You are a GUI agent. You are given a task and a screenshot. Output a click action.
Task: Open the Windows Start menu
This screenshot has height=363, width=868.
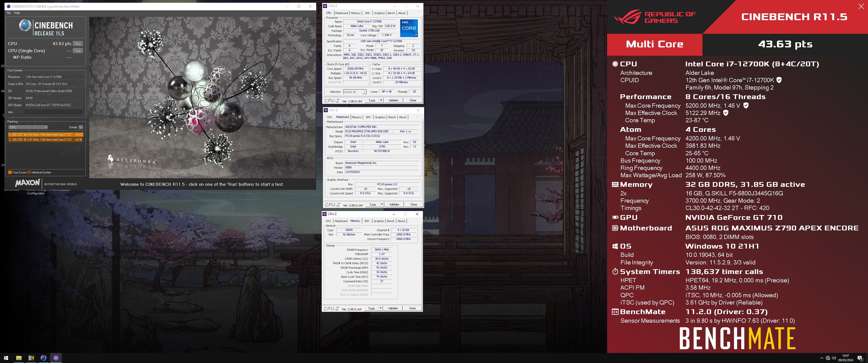(6, 358)
